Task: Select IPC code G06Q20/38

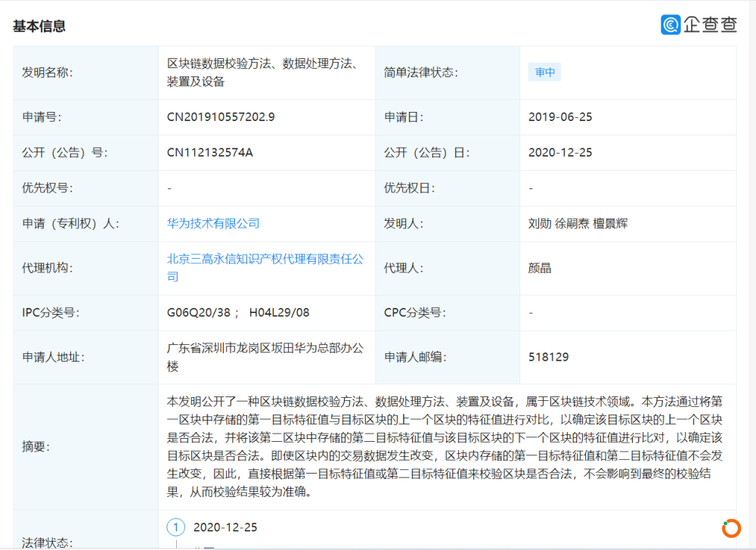Action: click(199, 312)
